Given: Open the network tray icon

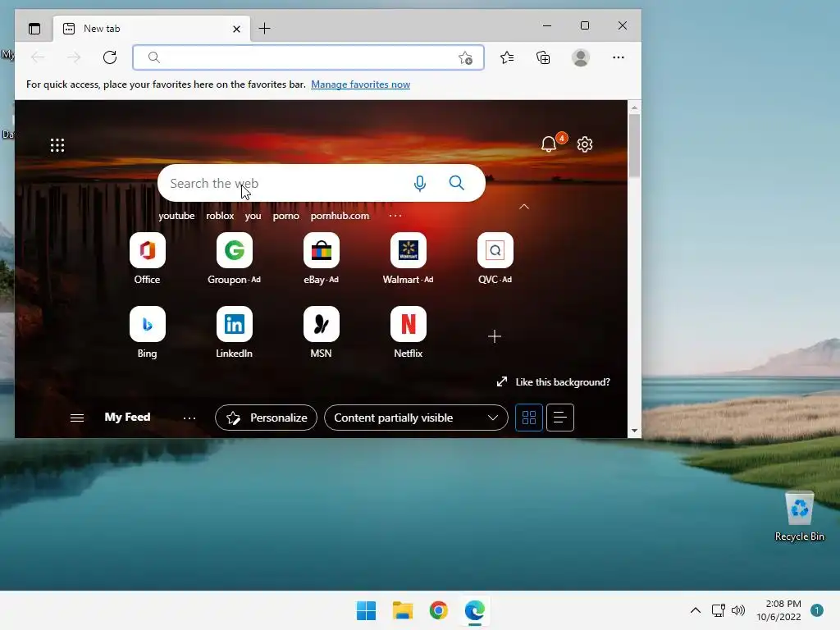Looking at the screenshot, I should [719, 610].
